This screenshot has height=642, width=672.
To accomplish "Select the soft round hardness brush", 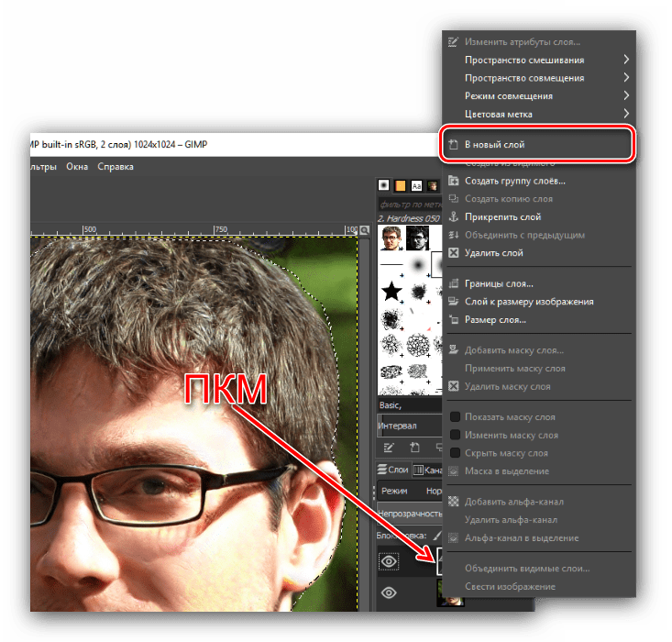I will tap(417, 265).
